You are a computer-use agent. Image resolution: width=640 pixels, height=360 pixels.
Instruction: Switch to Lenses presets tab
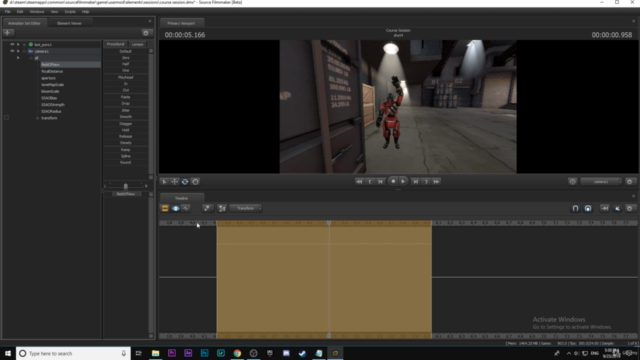(x=138, y=44)
